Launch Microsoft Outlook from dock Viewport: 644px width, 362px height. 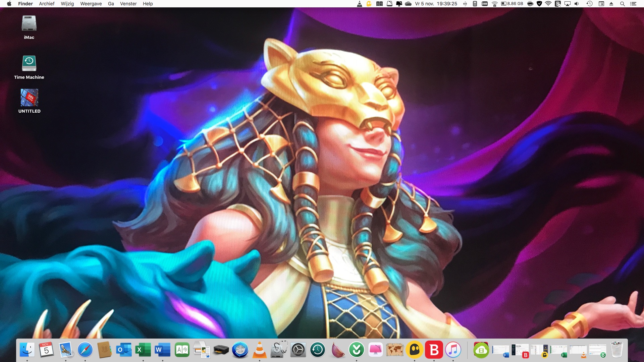click(124, 350)
